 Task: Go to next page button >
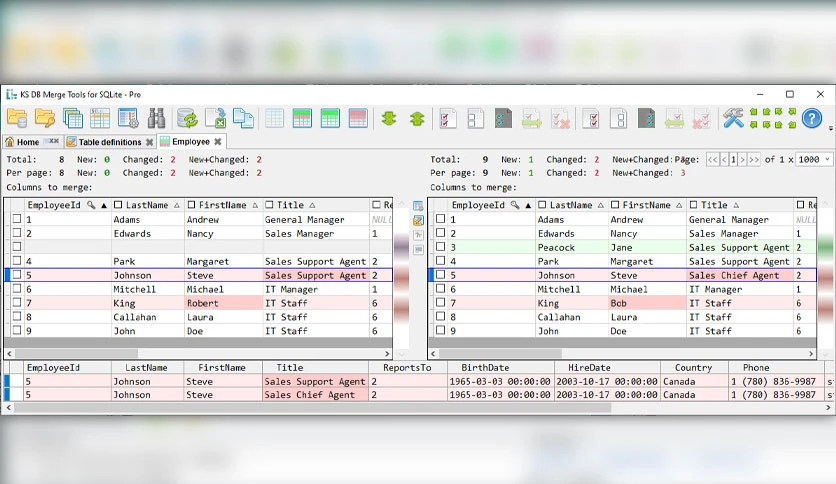(742, 159)
